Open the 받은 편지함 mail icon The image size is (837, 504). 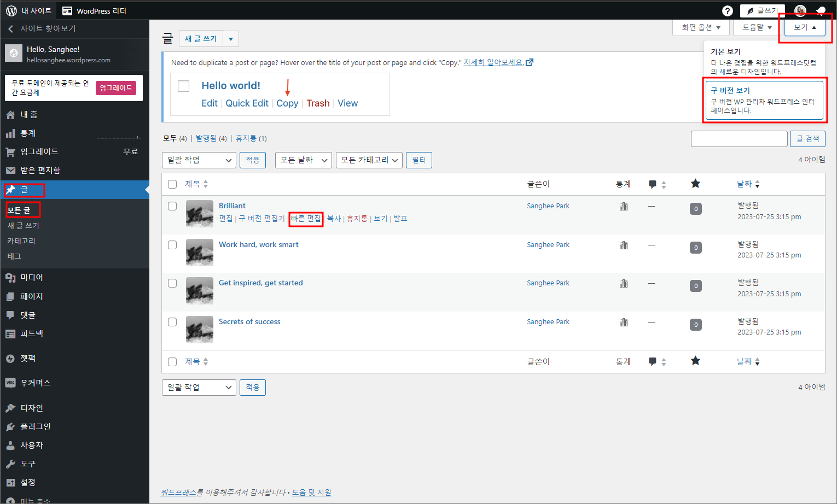point(10,171)
